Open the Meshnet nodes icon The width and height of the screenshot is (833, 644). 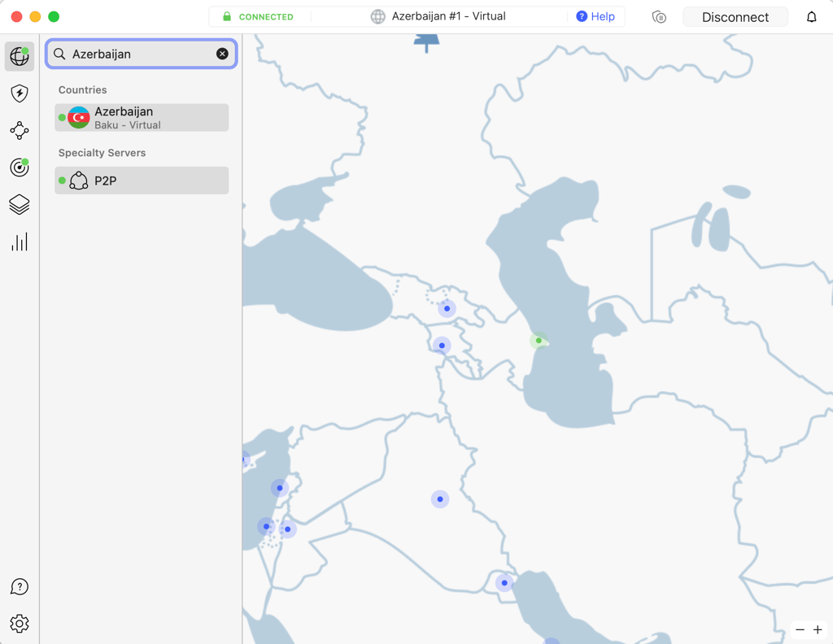[x=20, y=131]
